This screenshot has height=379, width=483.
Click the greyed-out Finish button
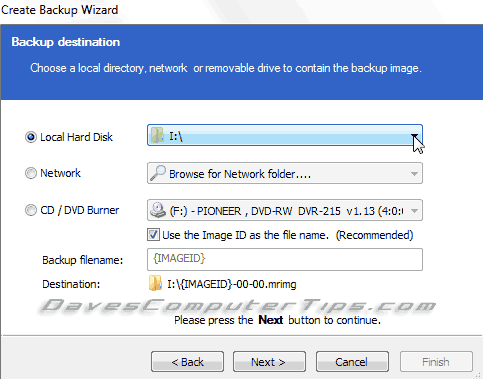pos(436,362)
